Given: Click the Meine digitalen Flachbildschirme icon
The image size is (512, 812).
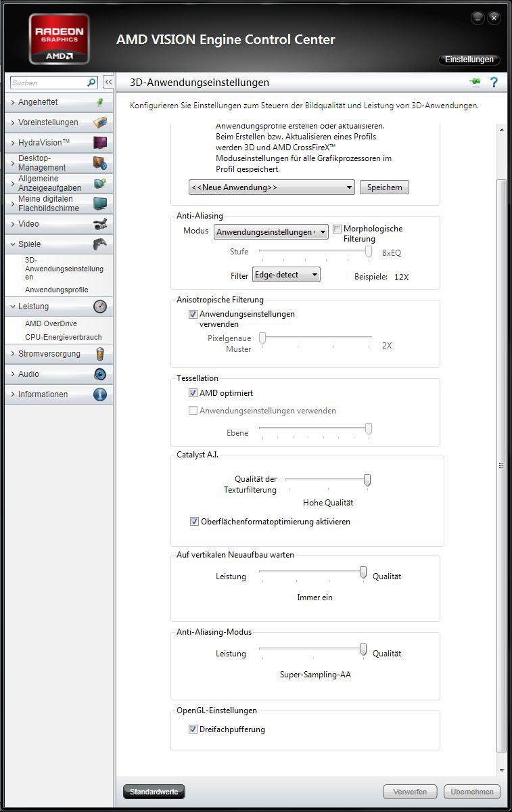Looking at the screenshot, I should click(100, 204).
